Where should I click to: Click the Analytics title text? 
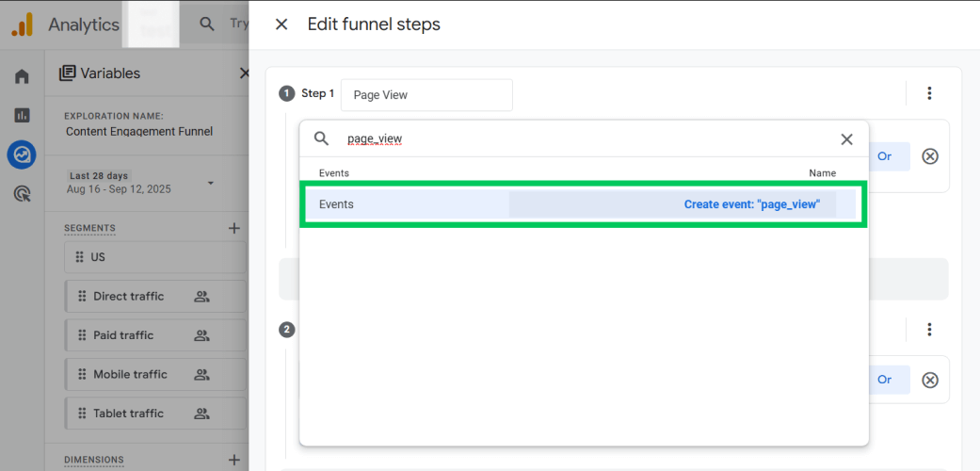point(84,25)
